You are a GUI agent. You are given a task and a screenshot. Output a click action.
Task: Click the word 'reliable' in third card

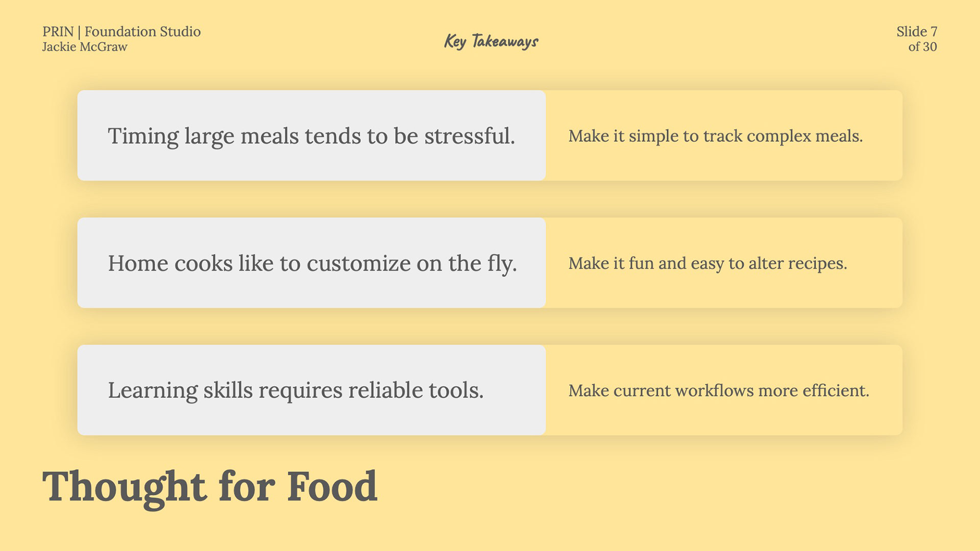coord(385,390)
